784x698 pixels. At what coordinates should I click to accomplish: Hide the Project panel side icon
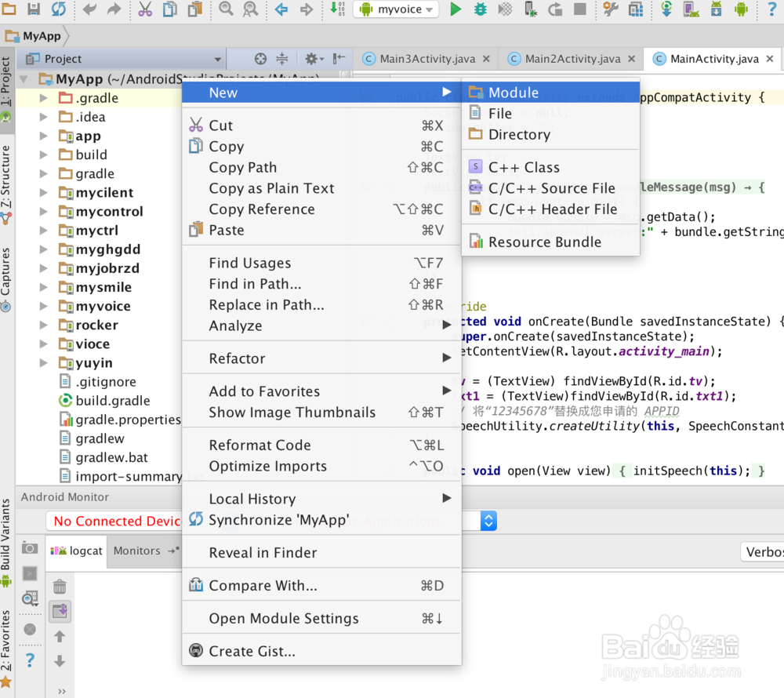(339, 59)
